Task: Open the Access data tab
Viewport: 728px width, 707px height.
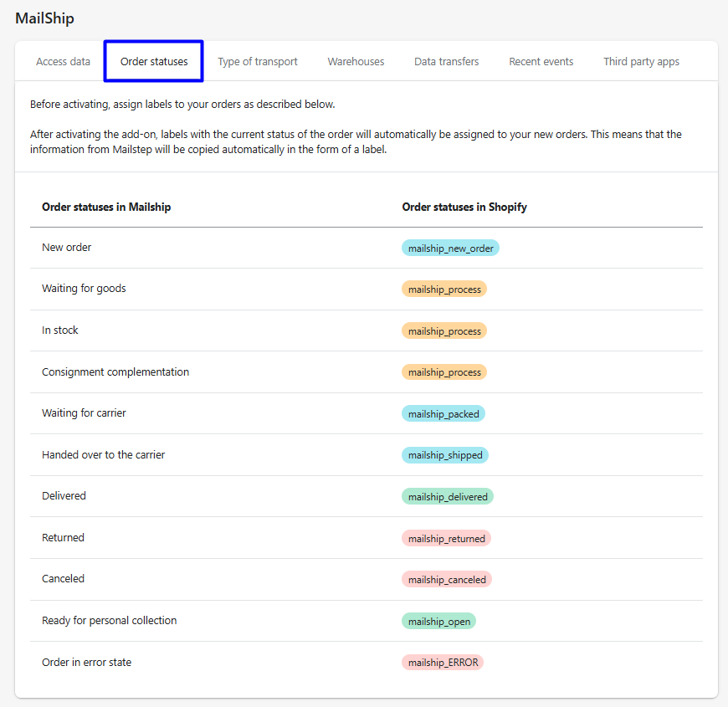Action: point(63,61)
